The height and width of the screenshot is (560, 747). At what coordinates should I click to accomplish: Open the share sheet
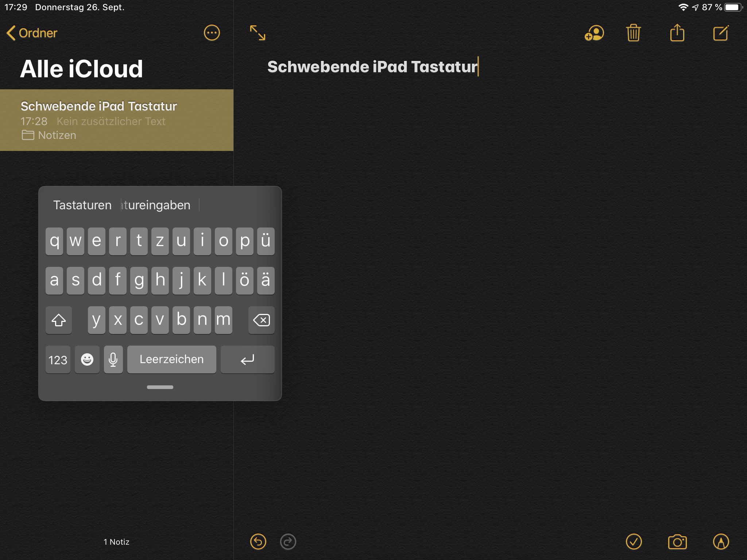point(677,32)
